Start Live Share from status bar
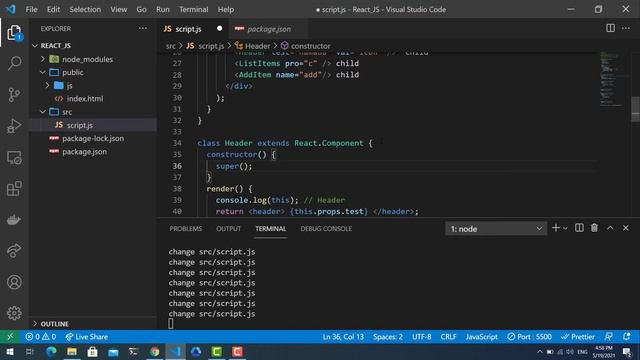This screenshot has width=640, height=360. click(x=87, y=337)
